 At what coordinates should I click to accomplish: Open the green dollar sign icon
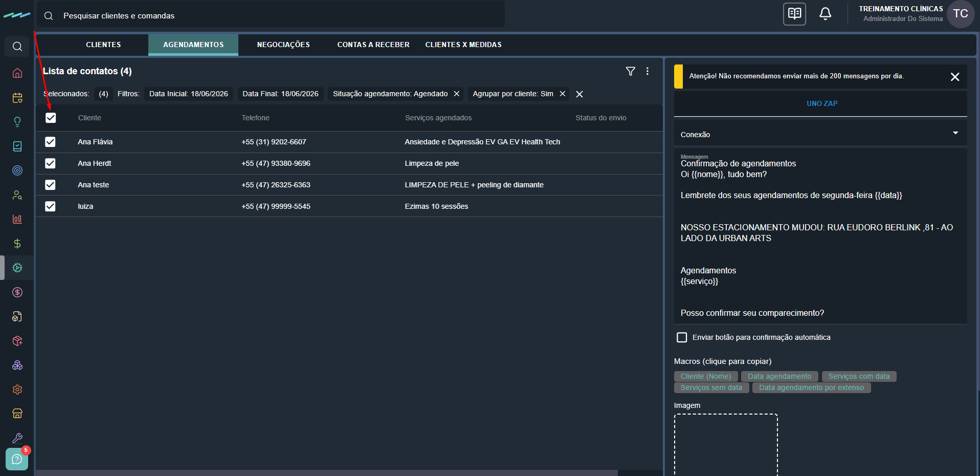17,244
